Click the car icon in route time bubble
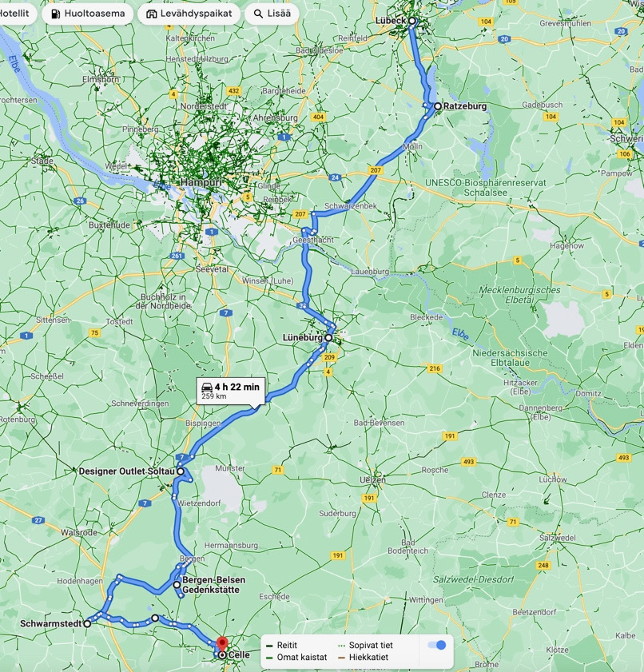The width and height of the screenshot is (644, 672). tap(207, 388)
